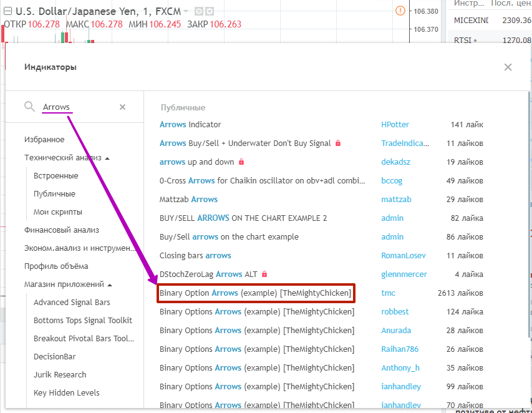Click the indicator search input field
This screenshot has width=532, height=413.
click(x=75, y=107)
